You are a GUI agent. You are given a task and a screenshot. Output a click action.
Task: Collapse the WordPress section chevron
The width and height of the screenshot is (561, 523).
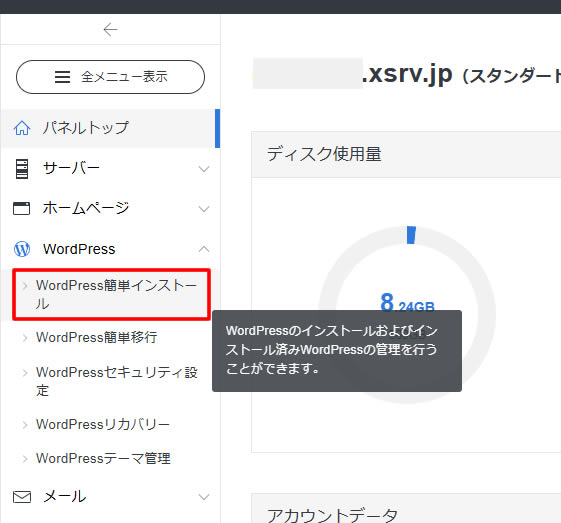pos(204,249)
